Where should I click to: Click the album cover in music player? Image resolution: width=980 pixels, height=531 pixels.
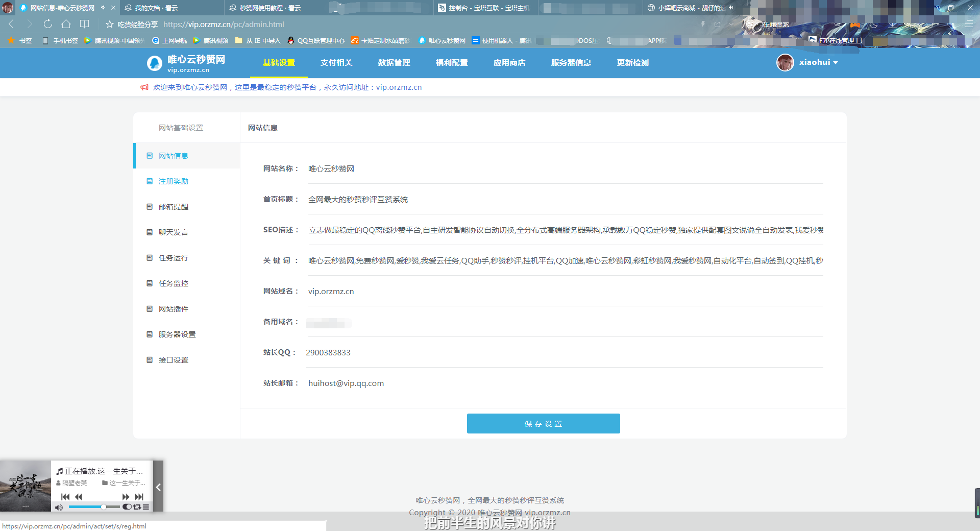tap(25, 486)
